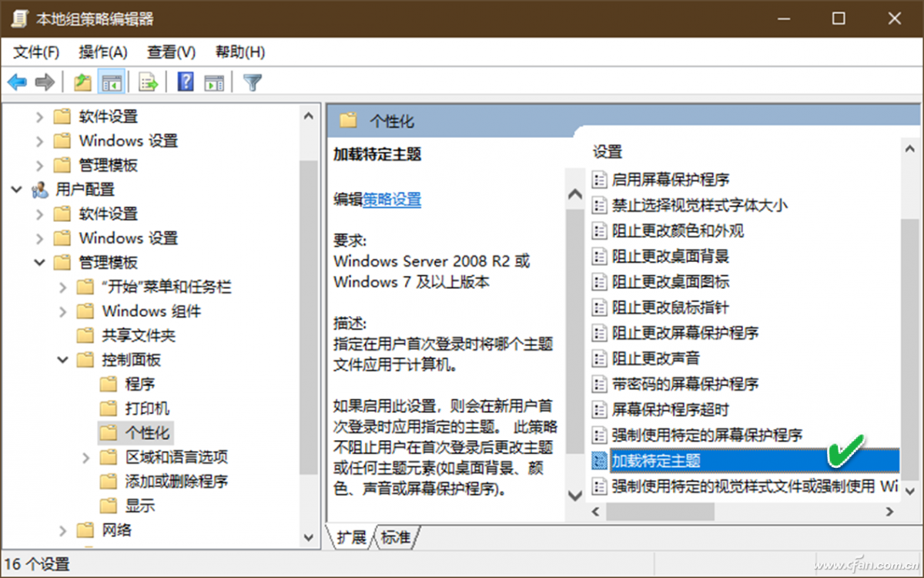Image resolution: width=924 pixels, height=578 pixels.
Task: Click the Filter funnel toolbar icon
Action: pyautogui.click(x=253, y=82)
